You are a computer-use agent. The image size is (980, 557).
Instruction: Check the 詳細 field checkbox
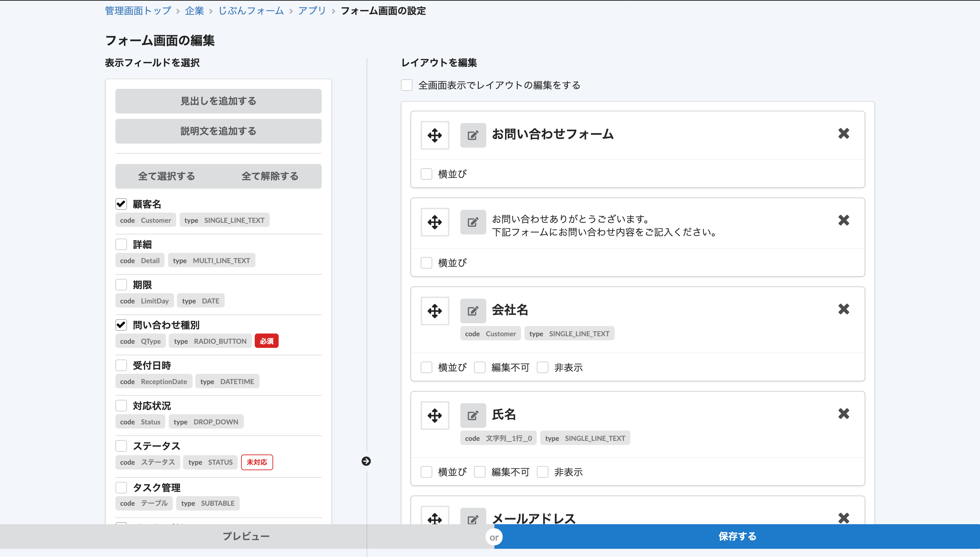pos(121,244)
